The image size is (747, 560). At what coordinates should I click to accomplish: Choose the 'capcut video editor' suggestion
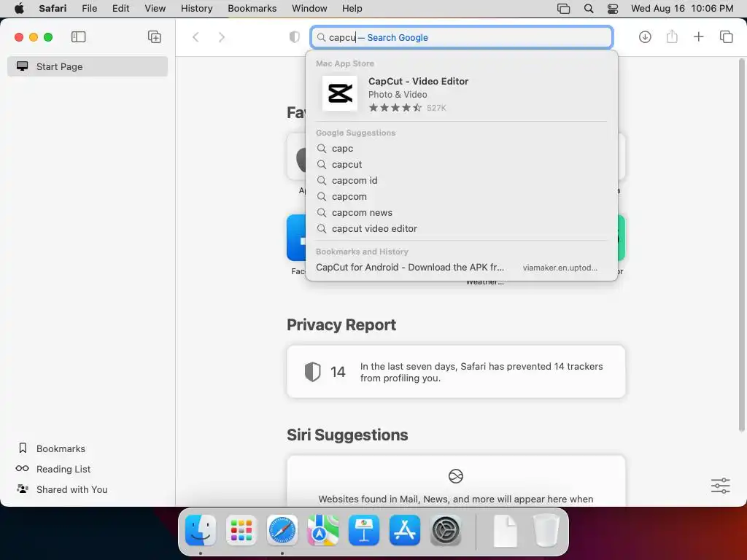click(x=462, y=228)
